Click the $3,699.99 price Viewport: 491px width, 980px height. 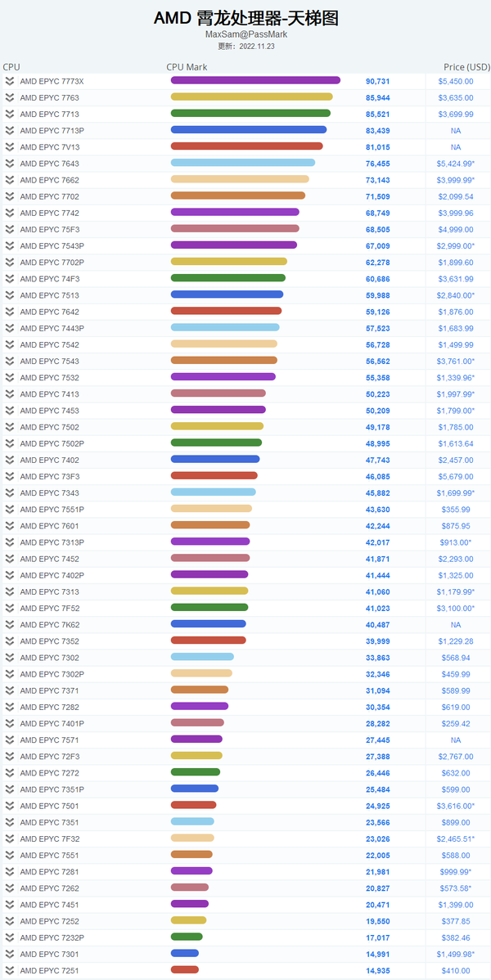pyautogui.click(x=455, y=115)
